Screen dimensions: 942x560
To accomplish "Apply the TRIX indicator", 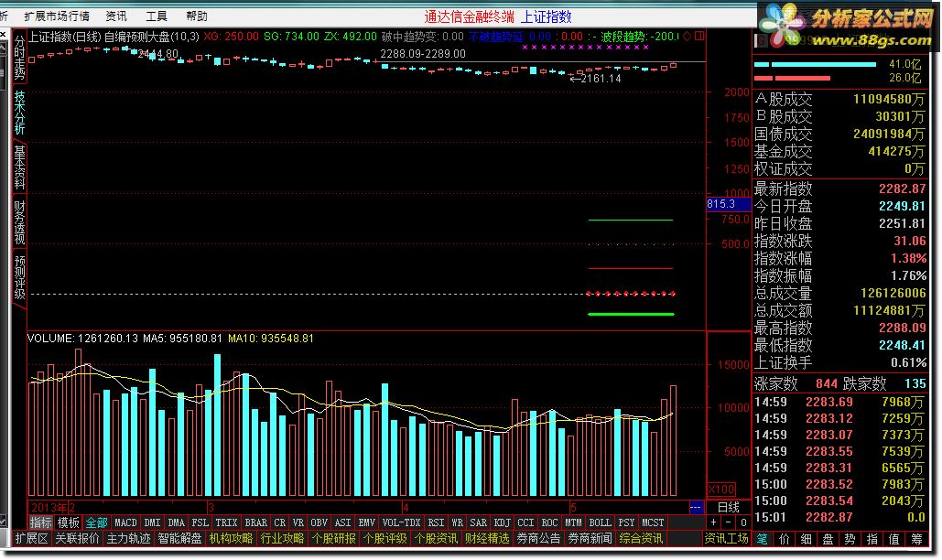I will coord(226,522).
